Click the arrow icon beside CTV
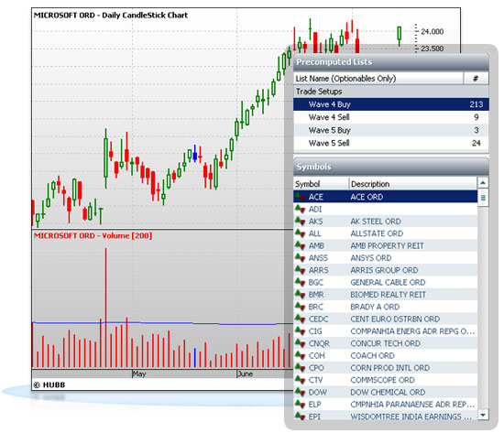This screenshot has height=444, width=504. [x=300, y=380]
